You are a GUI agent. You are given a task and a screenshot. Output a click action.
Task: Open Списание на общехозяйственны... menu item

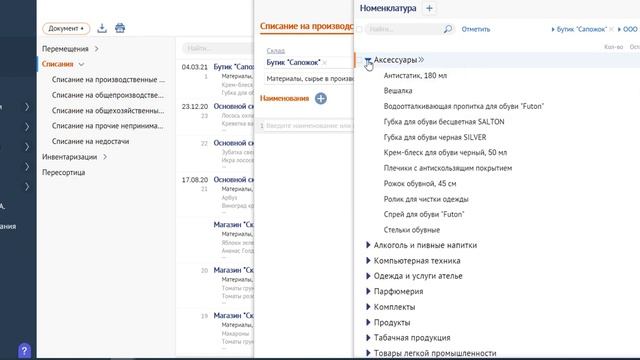108,111
